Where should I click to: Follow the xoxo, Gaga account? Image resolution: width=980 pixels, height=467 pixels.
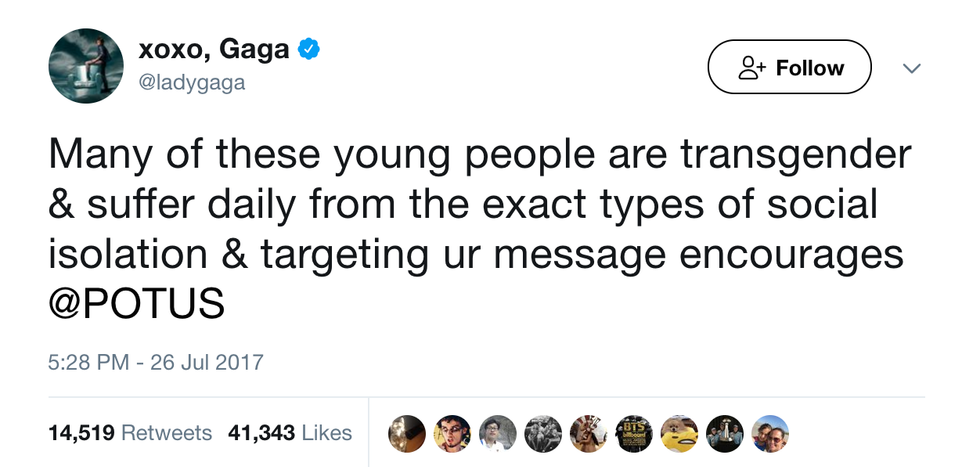789,68
